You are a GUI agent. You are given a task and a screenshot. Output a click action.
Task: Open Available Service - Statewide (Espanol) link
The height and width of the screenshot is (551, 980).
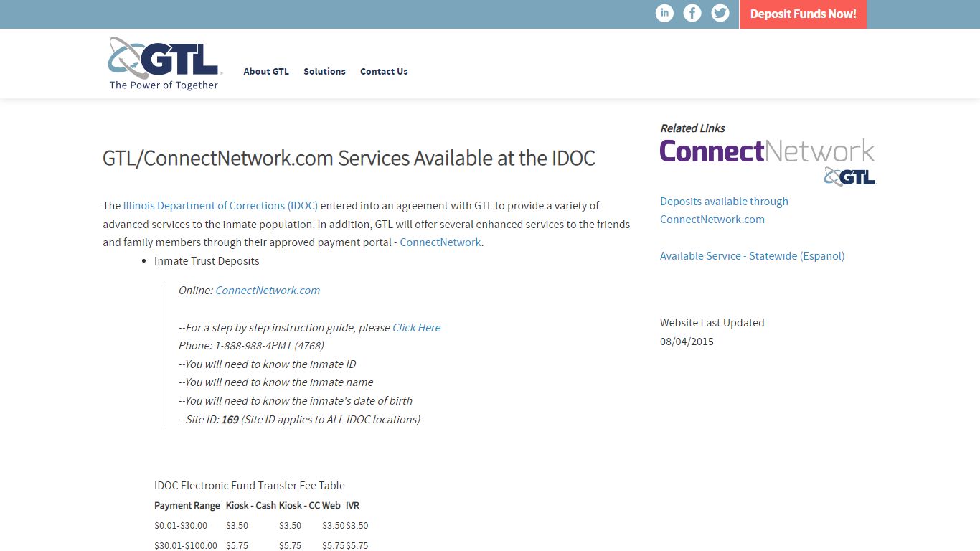(752, 256)
